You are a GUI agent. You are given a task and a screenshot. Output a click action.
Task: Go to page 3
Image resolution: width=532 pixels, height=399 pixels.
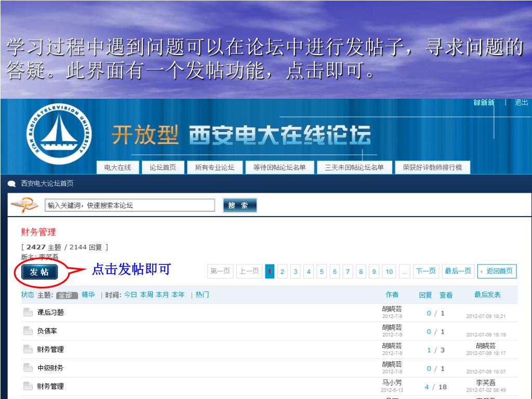(x=296, y=271)
